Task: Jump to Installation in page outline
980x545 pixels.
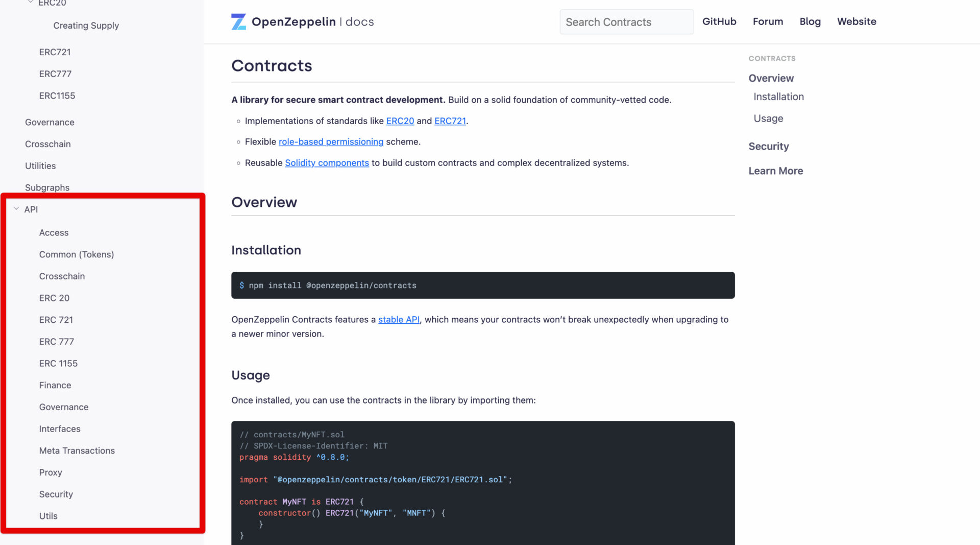Action: click(778, 97)
